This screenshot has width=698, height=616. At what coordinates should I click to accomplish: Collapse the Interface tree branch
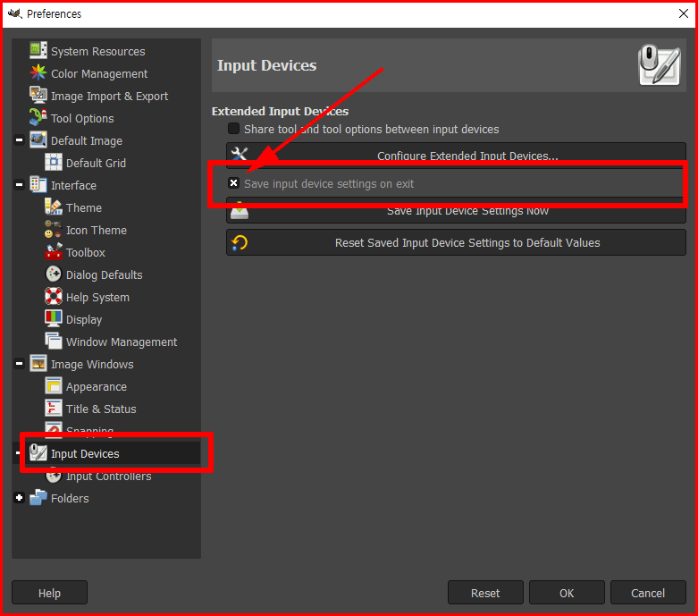pos(19,184)
